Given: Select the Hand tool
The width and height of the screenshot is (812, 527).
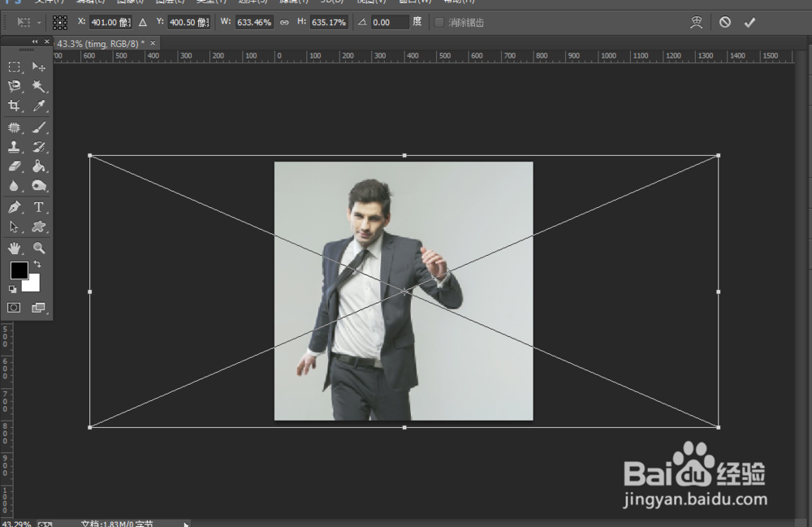Looking at the screenshot, I should point(14,248).
